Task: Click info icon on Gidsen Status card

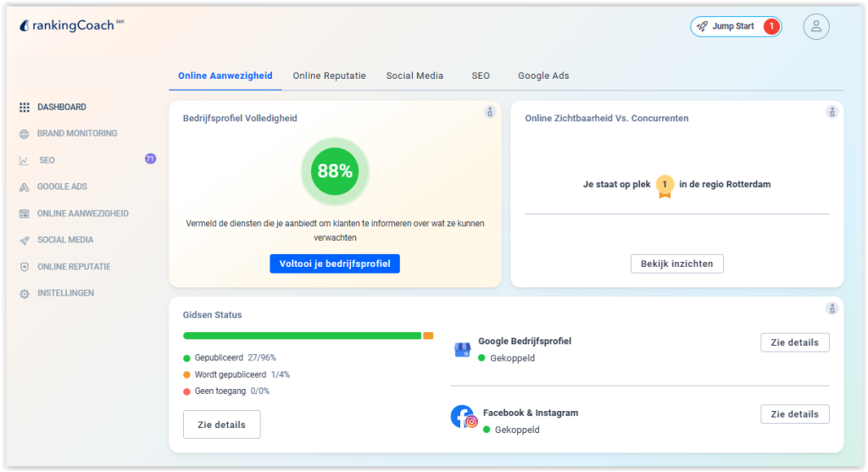Action: click(832, 308)
